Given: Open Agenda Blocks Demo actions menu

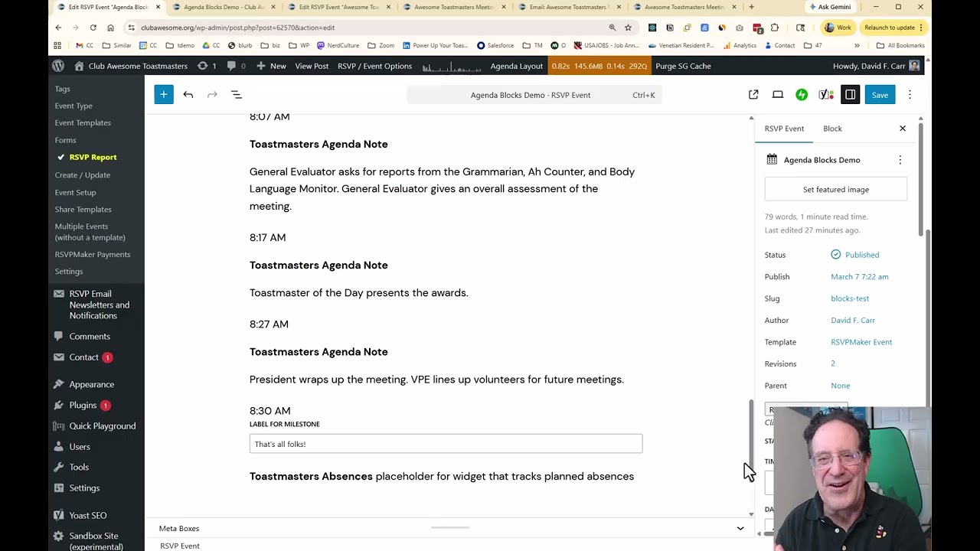Looking at the screenshot, I should (x=900, y=160).
